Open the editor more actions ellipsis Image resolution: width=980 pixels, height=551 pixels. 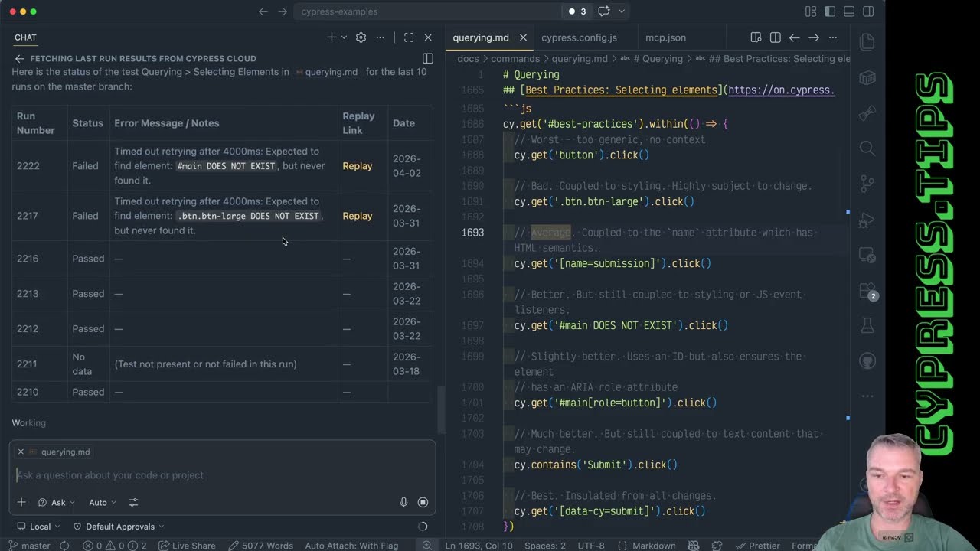click(x=833, y=37)
